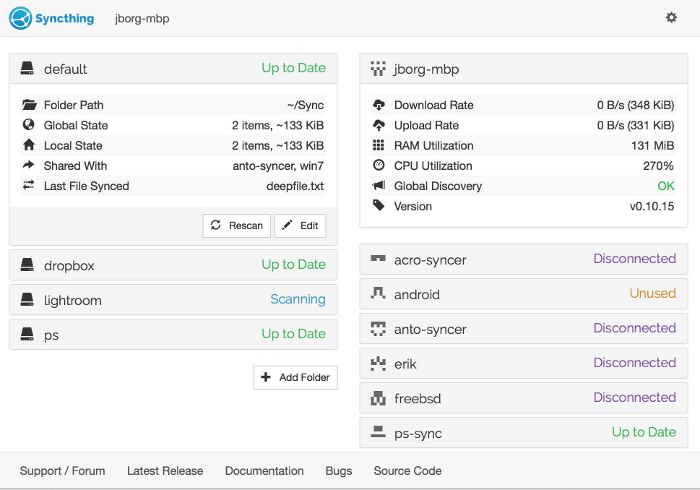700x490 pixels.
Task: Click the Add Folder button
Action: tap(295, 378)
